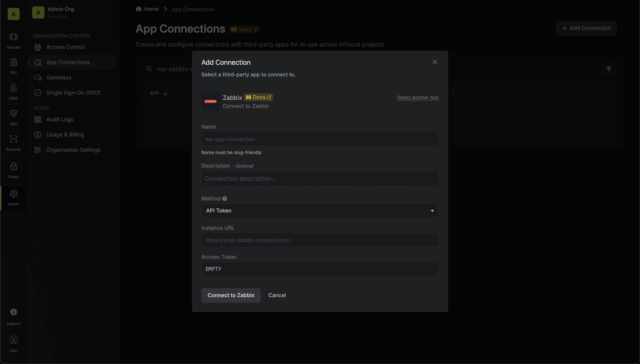Image resolution: width=640 pixels, height=364 pixels.
Task: Open the Zabbix Docs link
Action: [258, 97]
